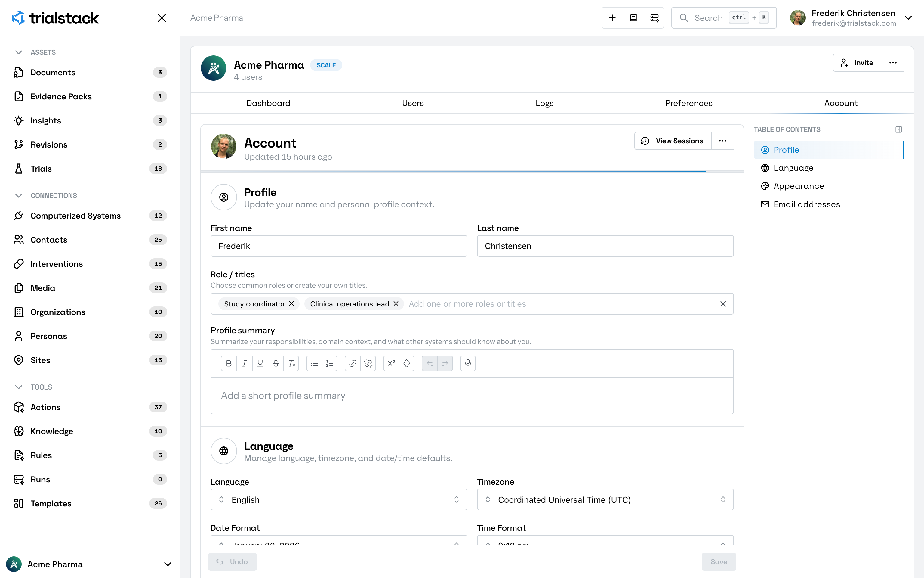Open Personas in the sidebar
Screen dimensions: 924x578
(90, 336)
